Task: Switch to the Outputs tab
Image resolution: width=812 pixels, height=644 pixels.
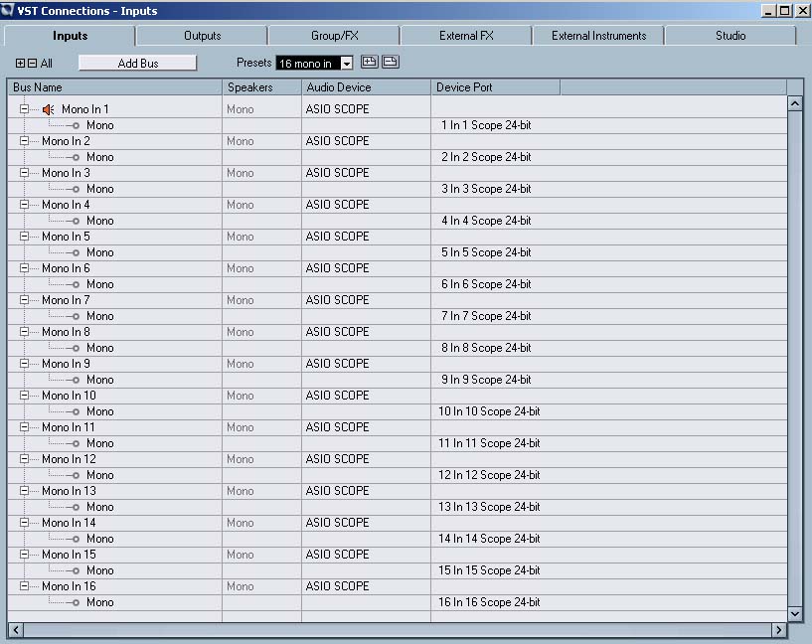Action: coord(202,36)
